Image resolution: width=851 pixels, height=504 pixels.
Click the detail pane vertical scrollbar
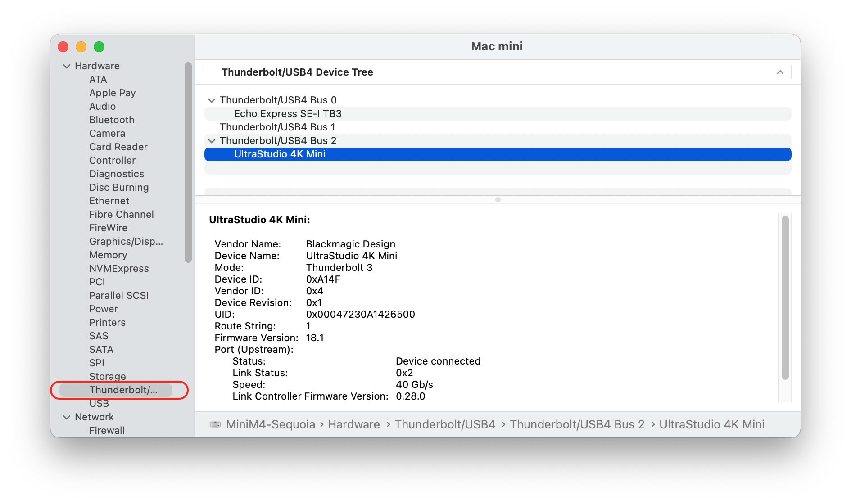[x=785, y=297]
